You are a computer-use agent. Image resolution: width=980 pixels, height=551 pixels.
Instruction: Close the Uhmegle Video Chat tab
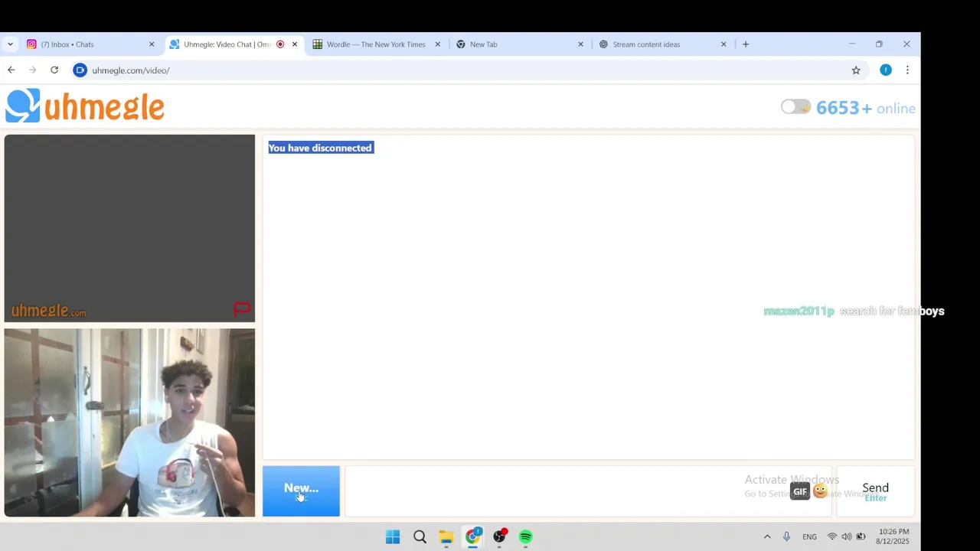click(x=295, y=44)
